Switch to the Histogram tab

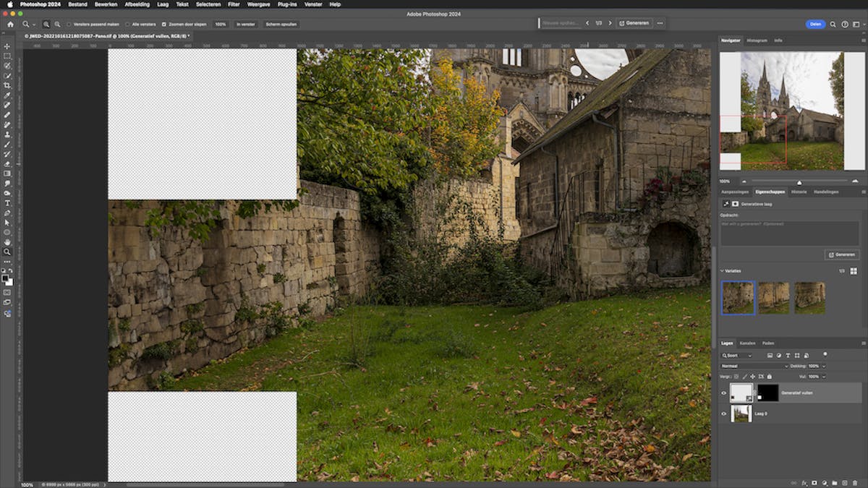(x=757, y=40)
